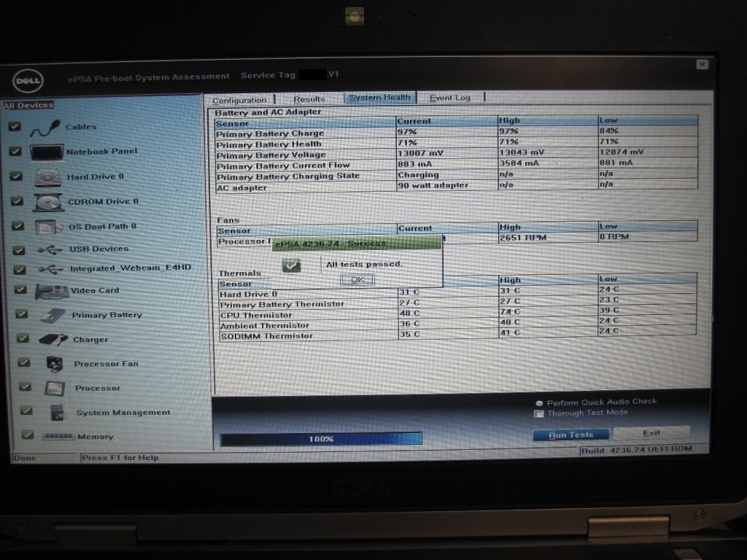Click the Primary Battery Thermistor row label
This screenshot has width=747, height=560.
click(x=282, y=304)
